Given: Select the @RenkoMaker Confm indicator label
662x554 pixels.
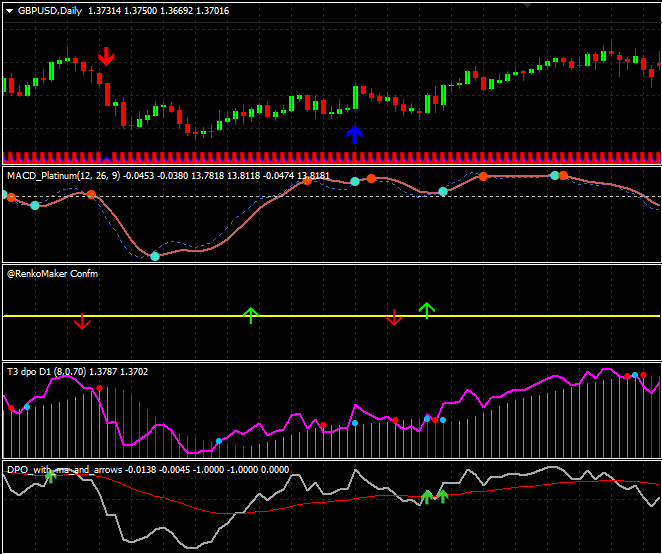Looking at the screenshot, I should pos(52,274).
